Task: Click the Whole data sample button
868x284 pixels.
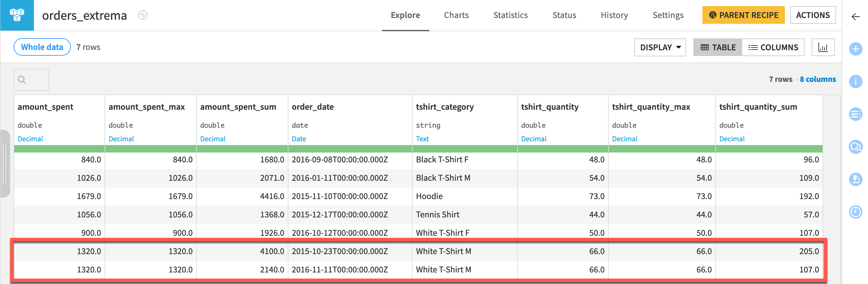Action: point(42,47)
